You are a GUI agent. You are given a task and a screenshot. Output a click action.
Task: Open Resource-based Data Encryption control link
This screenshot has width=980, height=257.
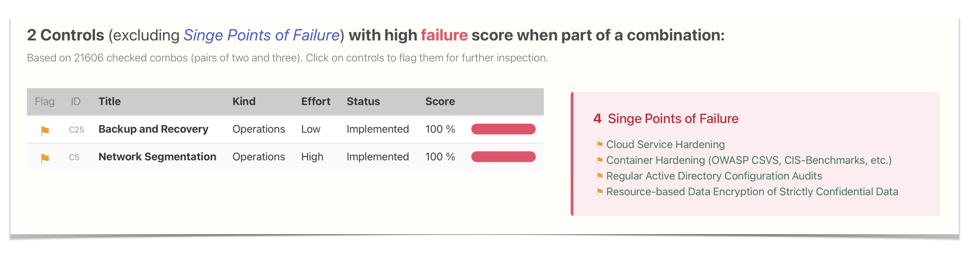point(752,192)
